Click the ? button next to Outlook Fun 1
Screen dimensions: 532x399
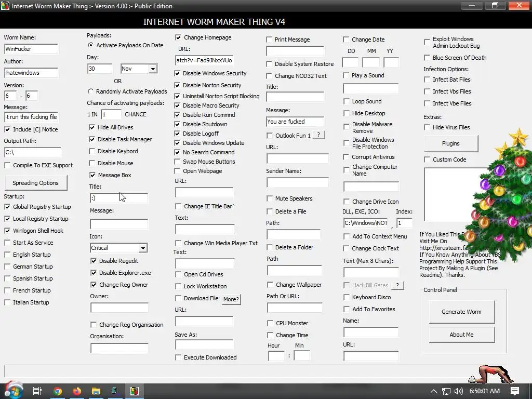click(318, 135)
